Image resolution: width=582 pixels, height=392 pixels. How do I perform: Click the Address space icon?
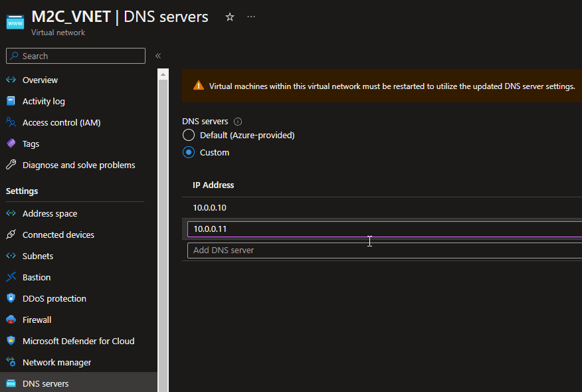11,213
